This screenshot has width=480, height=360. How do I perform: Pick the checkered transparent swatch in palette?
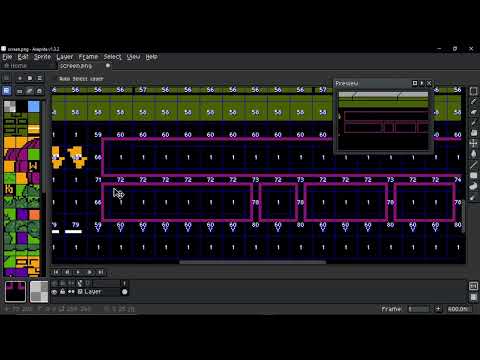click(x=10, y=107)
